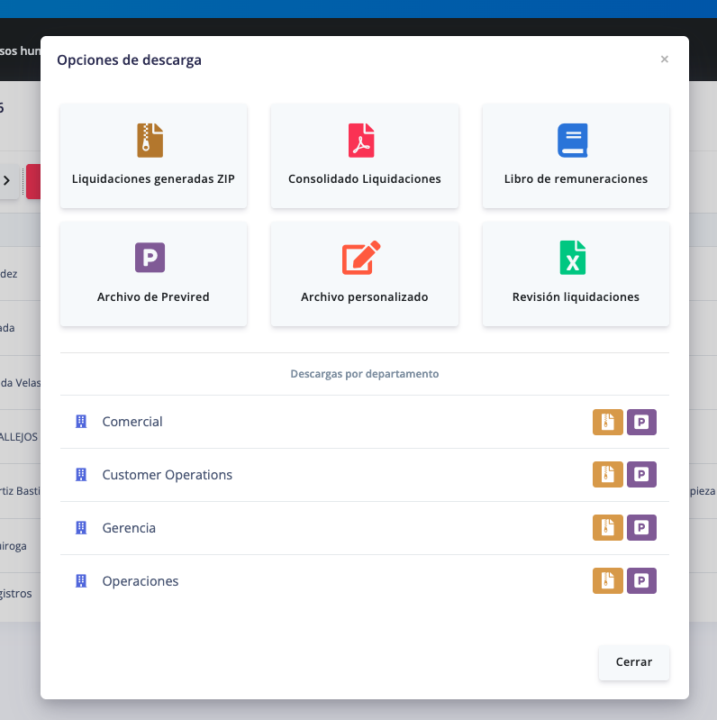The image size is (717, 720).
Task: Download Gerencia department ZIP file
Action: (607, 528)
